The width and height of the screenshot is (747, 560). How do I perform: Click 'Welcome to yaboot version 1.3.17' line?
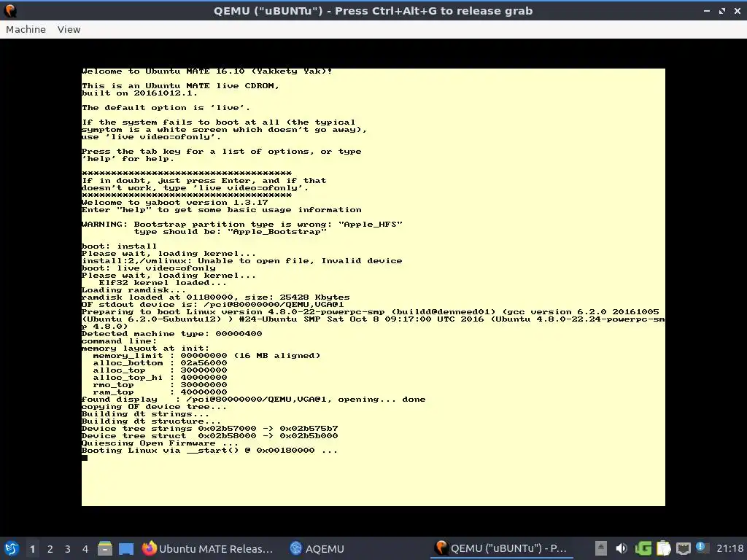pos(175,203)
